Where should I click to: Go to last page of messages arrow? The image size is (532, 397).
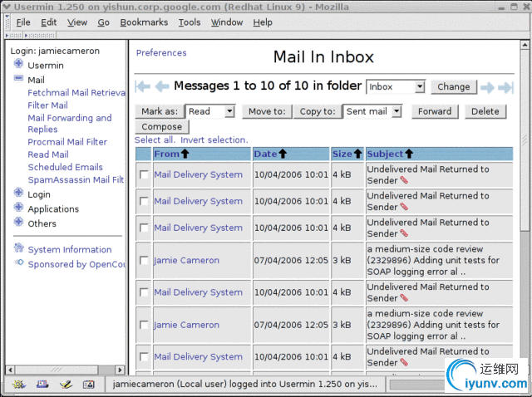(506, 87)
